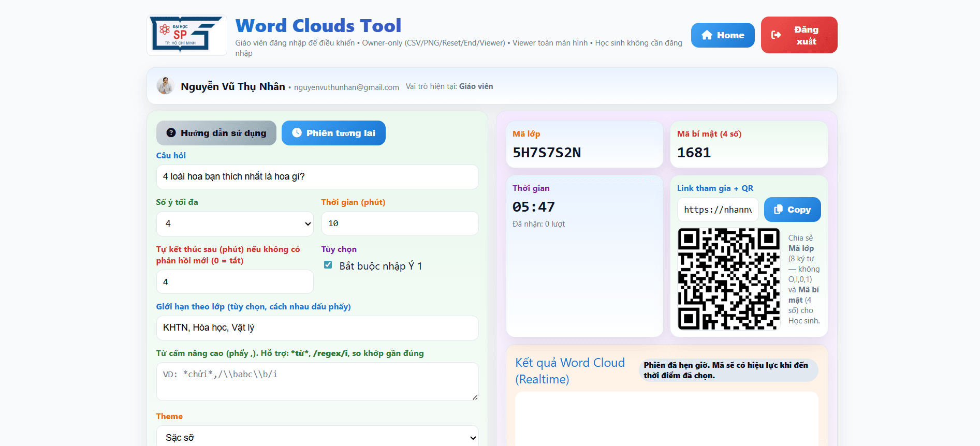Click the logout arrow icon

click(776, 35)
